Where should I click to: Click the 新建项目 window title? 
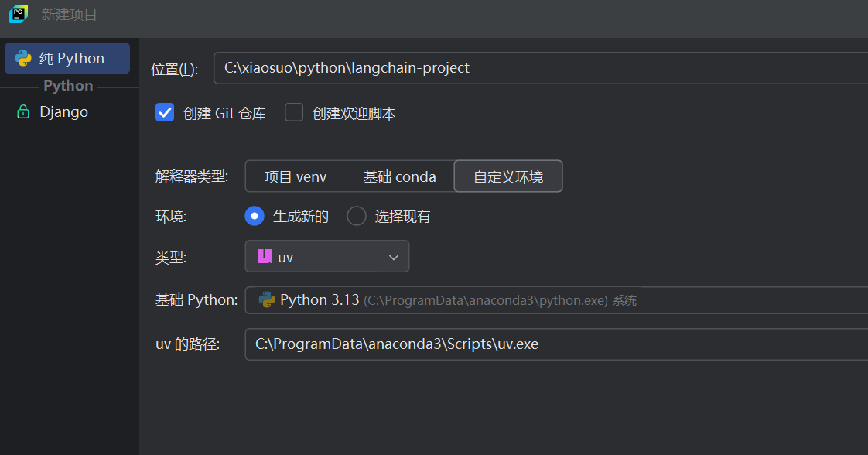pos(70,15)
